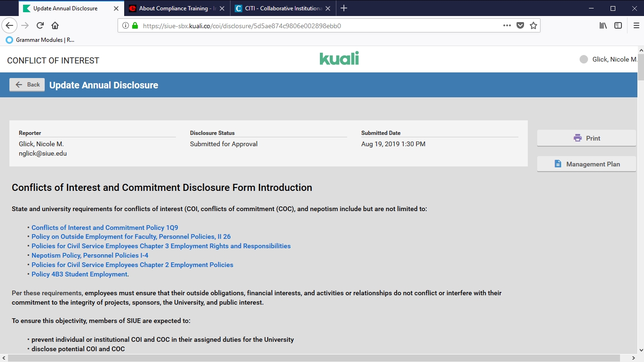Show site information for the connection
Screen dimensions: 644x362
pyautogui.click(x=126, y=26)
